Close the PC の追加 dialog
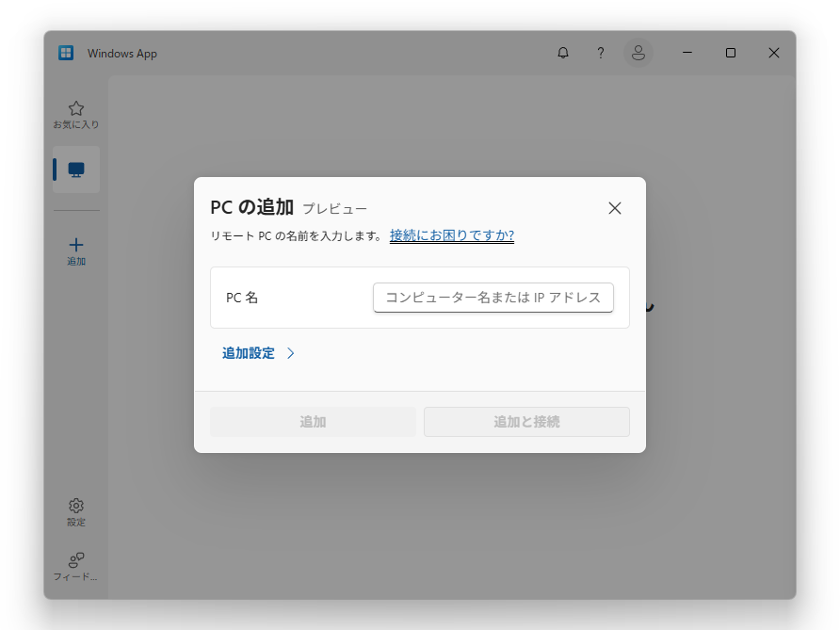Image resolution: width=840 pixels, height=630 pixels. click(615, 208)
